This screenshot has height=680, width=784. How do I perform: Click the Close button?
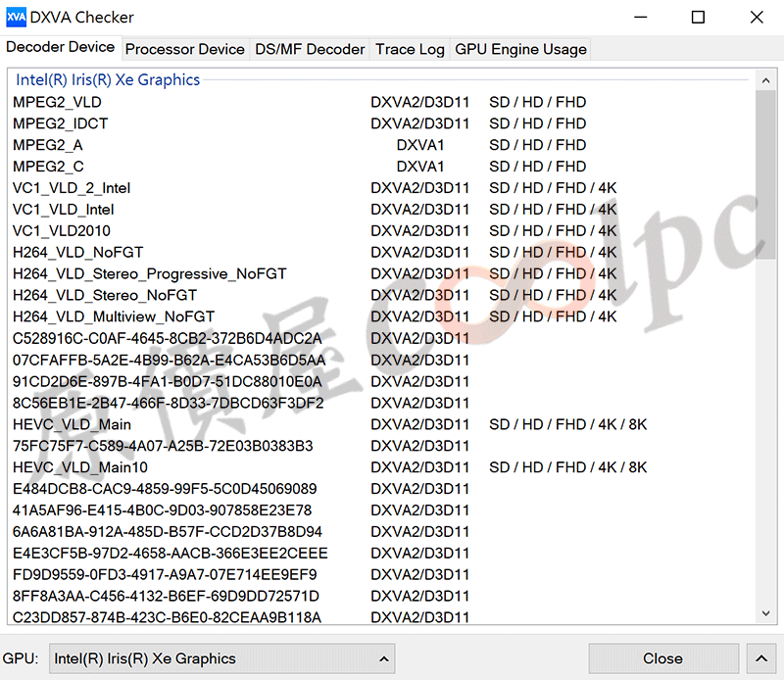point(663,658)
